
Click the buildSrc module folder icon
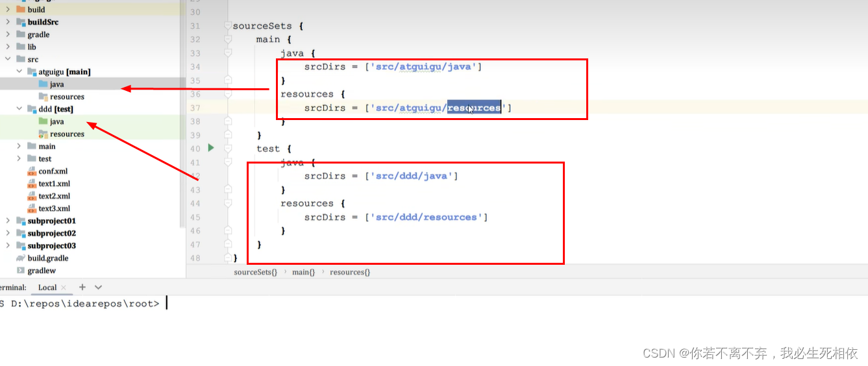pyautogui.click(x=21, y=22)
